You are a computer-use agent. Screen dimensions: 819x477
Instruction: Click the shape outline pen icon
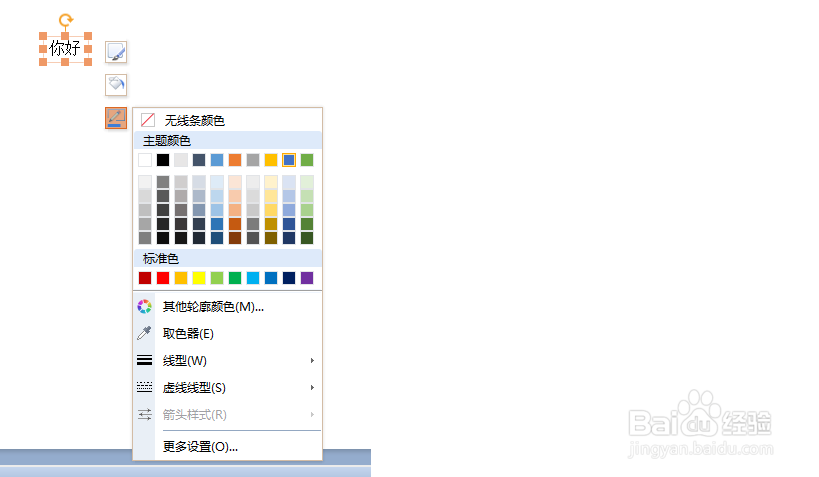point(116,118)
